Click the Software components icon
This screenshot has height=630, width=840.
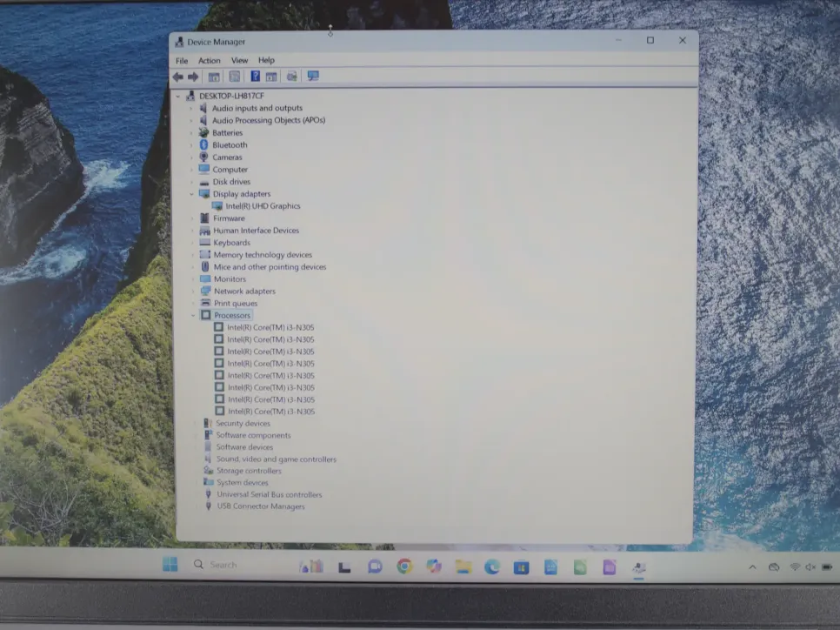point(208,435)
